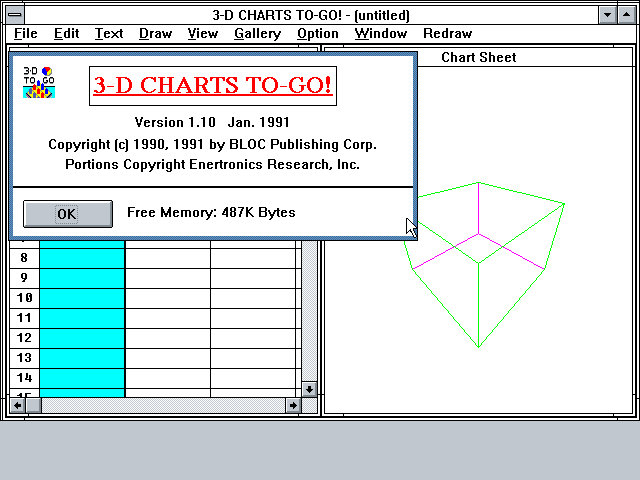Open the Text menu
The height and width of the screenshot is (480, 640).
(x=109, y=33)
